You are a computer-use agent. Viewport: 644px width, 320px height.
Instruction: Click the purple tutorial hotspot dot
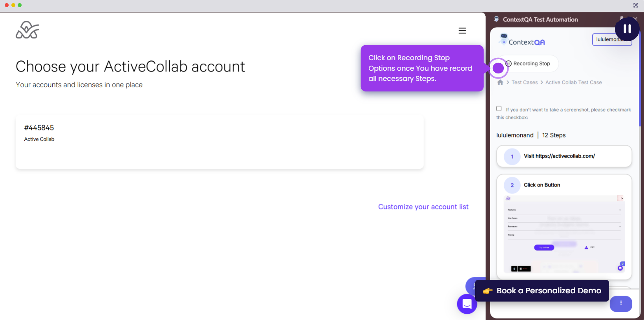[x=498, y=68]
